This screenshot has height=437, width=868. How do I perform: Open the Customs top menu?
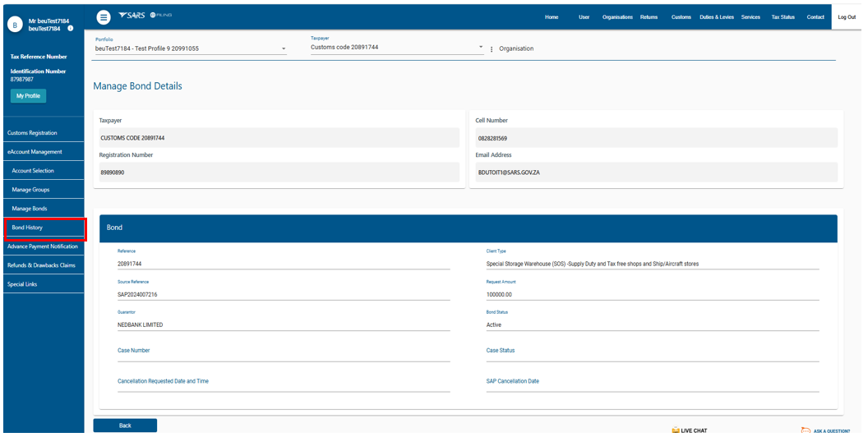click(681, 17)
